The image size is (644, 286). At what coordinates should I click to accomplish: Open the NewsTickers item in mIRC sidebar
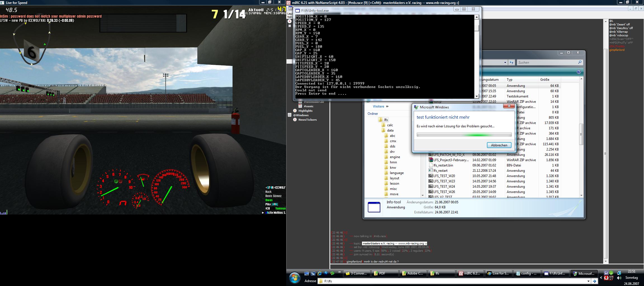(x=307, y=120)
